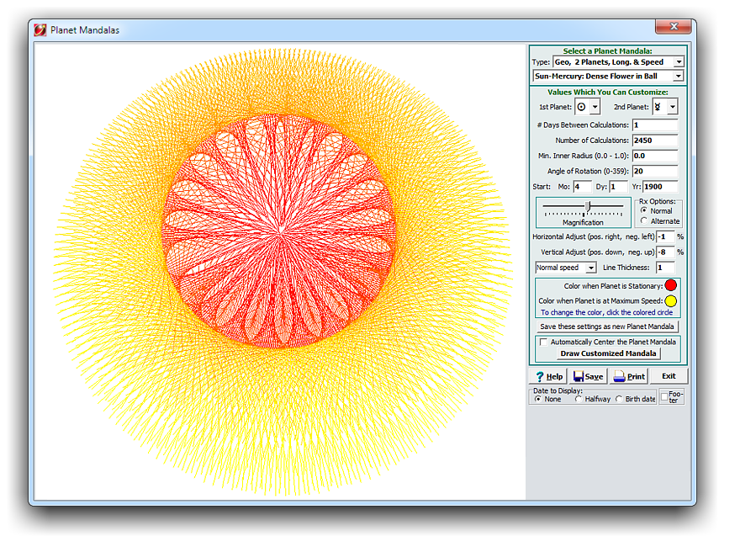Click the yellow maximum speed color circle
The image size is (756, 536).
671,300
